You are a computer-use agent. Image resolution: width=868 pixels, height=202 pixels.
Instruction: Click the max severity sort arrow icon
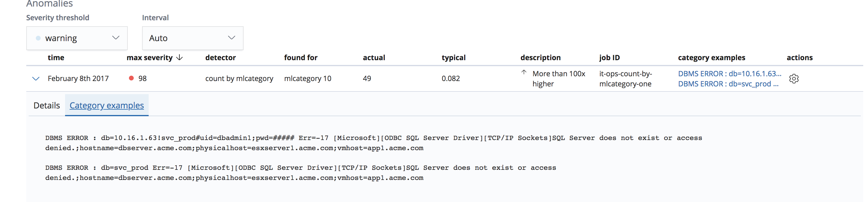click(180, 58)
